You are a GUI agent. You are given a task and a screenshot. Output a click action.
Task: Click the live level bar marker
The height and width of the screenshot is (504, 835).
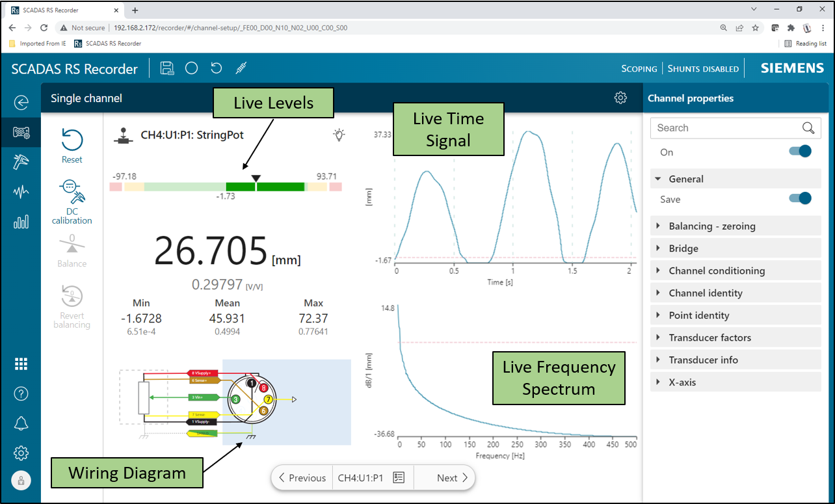pyautogui.click(x=256, y=179)
